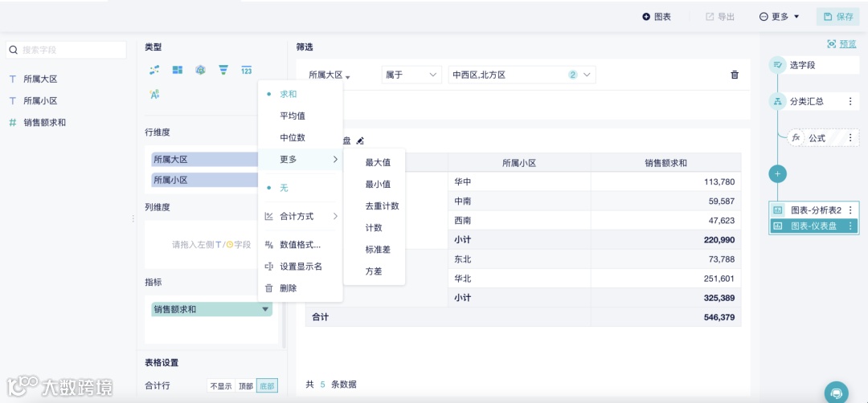Click 设置显示名 menu entry
The image size is (868, 403).
pyautogui.click(x=300, y=267)
